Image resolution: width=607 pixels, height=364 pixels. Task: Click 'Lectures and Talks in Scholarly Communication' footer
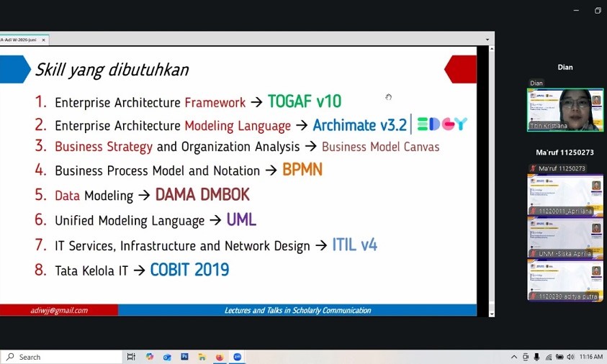click(297, 310)
